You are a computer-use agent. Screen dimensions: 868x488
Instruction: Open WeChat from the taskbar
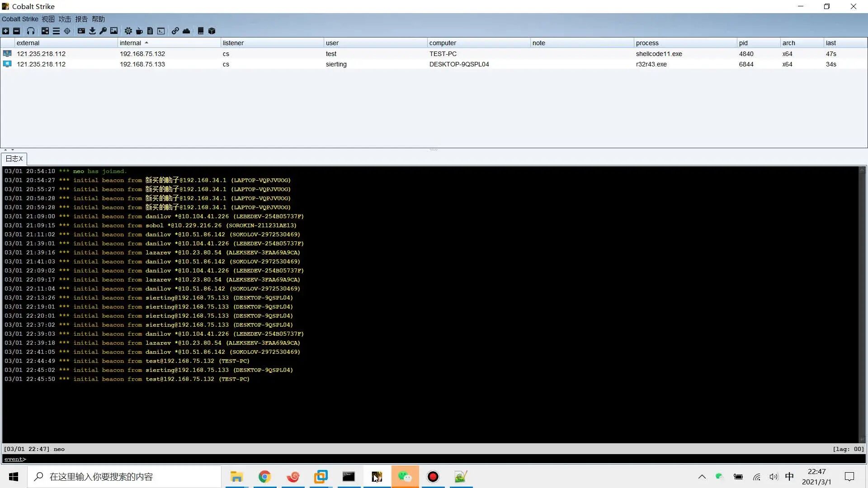pos(405,477)
